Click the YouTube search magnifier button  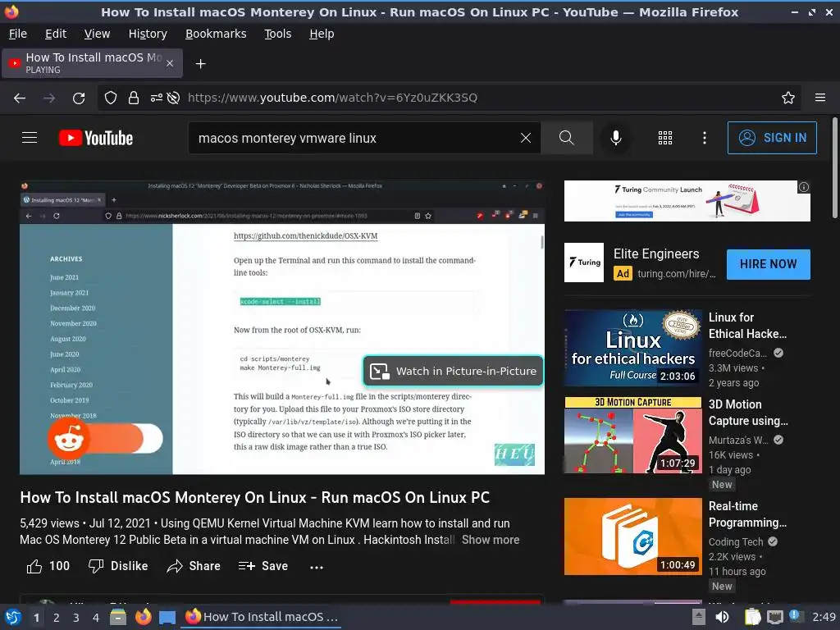(x=567, y=138)
